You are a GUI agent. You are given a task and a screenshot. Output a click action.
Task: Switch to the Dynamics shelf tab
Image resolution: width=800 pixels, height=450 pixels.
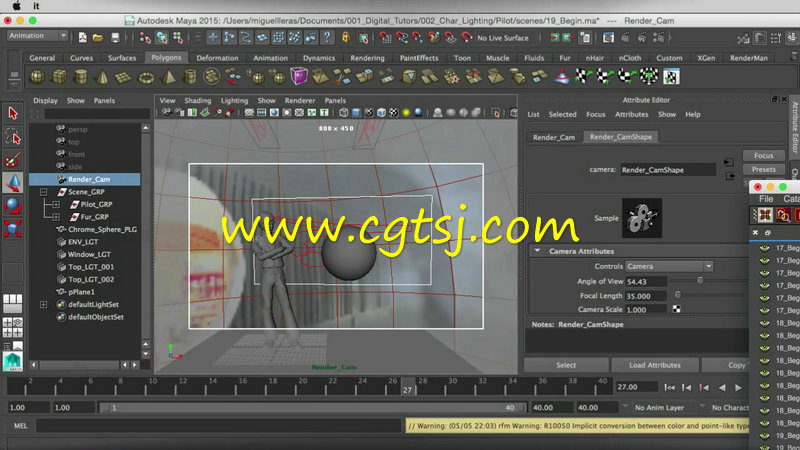(319, 58)
